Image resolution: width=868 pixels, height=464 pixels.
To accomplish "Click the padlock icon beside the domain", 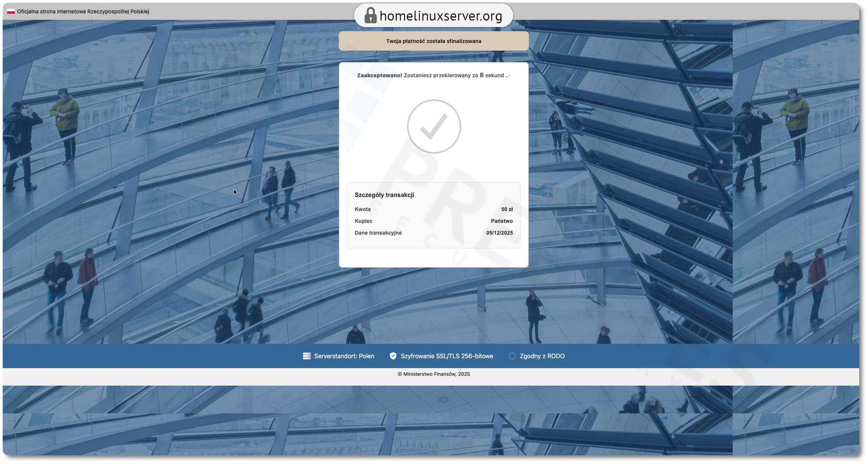I will (370, 15).
